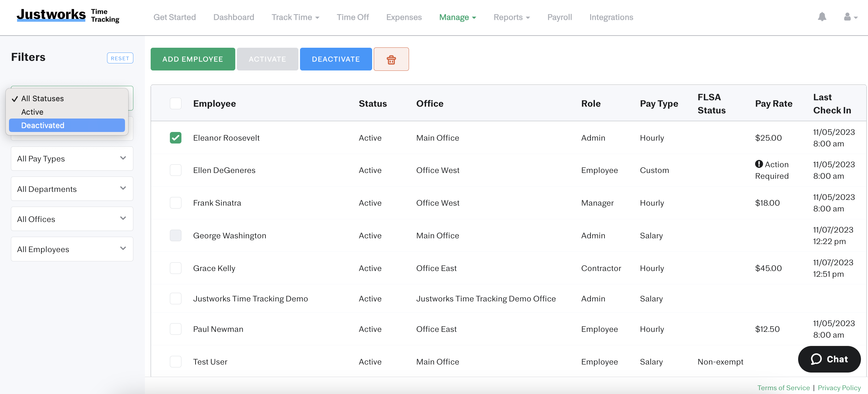Check the Grace Kelly row checkbox
The width and height of the screenshot is (868, 394).
click(x=176, y=268)
